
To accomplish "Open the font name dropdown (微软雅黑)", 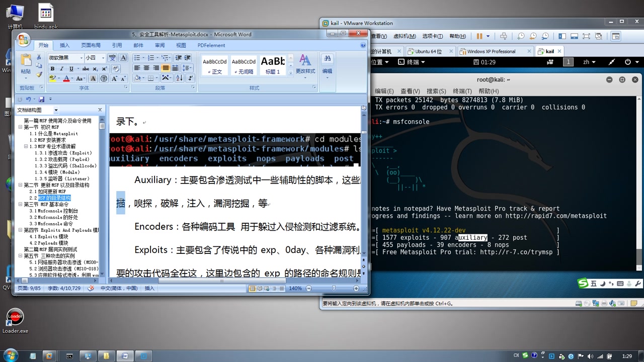I will 80,58.
